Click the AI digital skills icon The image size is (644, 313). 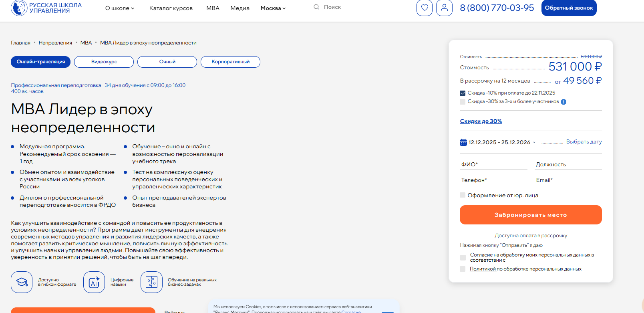coord(94,282)
